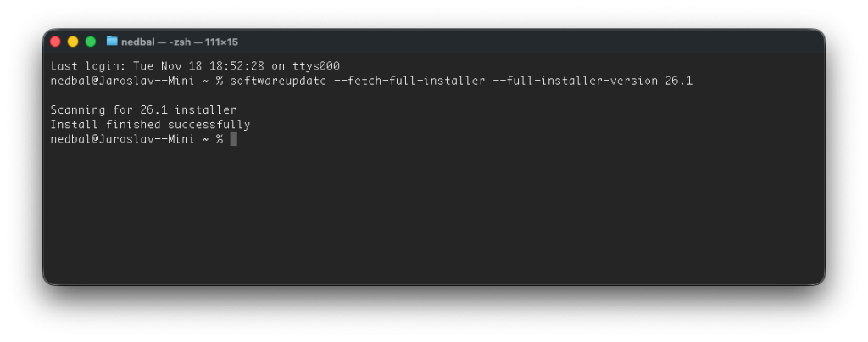Click the block cursor at the prompt
Image resolution: width=868 pixels, height=342 pixels.
point(233,138)
